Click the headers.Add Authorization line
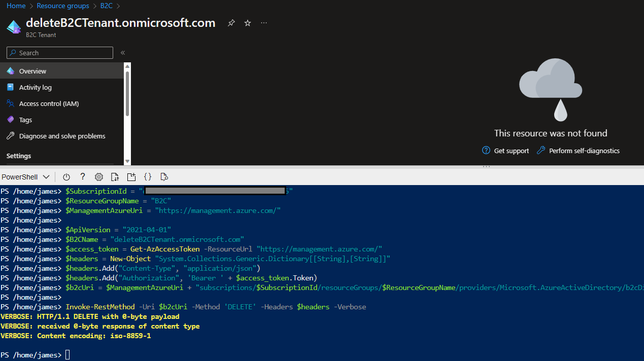Image resolution: width=644 pixels, height=361 pixels. point(159,278)
